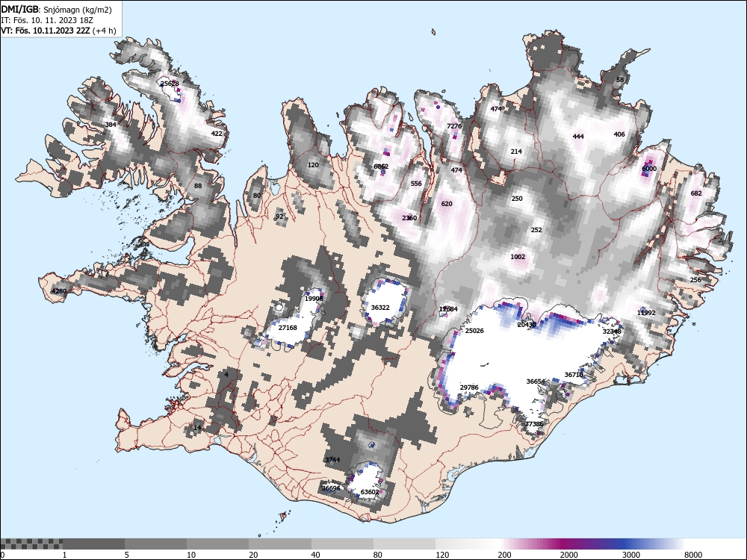The image size is (747, 560).
Task: Click the map value '620'
Action: (x=447, y=203)
